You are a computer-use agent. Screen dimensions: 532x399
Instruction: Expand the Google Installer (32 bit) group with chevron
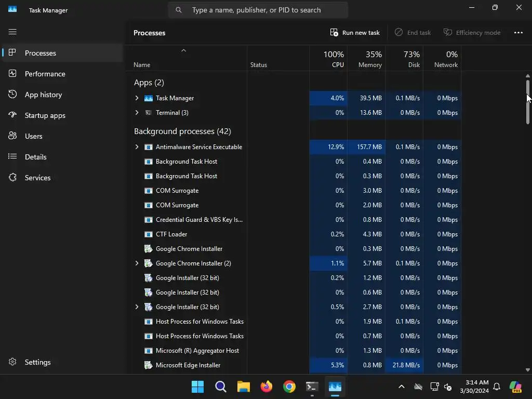click(137, 307)
